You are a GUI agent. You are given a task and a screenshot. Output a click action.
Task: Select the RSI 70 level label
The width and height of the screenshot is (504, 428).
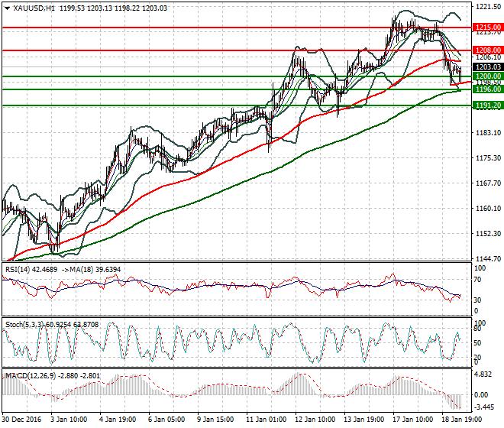(477, 279)
